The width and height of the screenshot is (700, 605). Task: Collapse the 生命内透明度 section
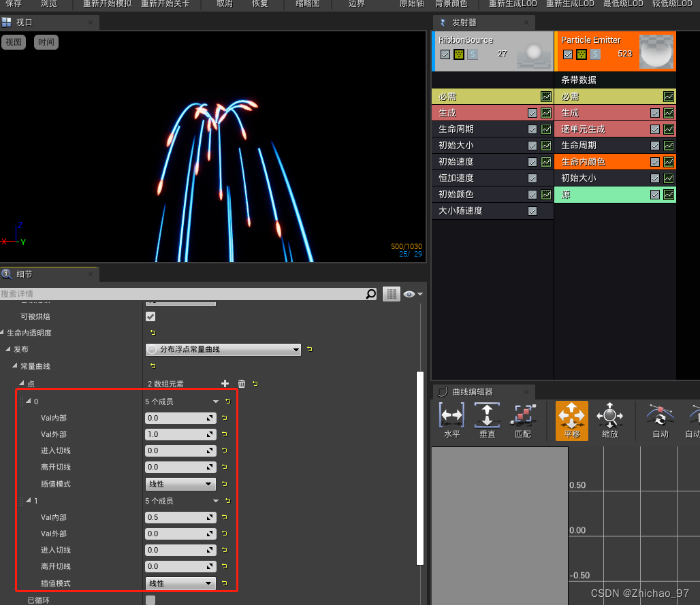2,332
